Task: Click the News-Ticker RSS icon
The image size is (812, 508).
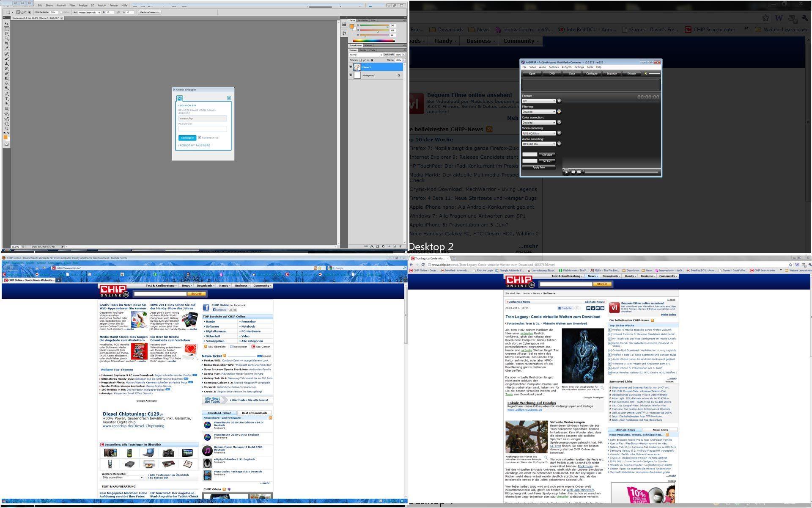Action: point(225,356)
